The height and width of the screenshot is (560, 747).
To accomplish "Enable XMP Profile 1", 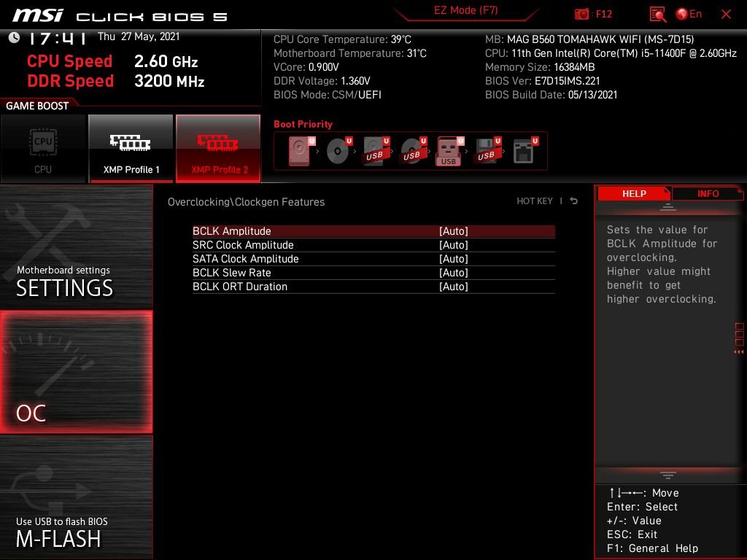I will [131, 149].
